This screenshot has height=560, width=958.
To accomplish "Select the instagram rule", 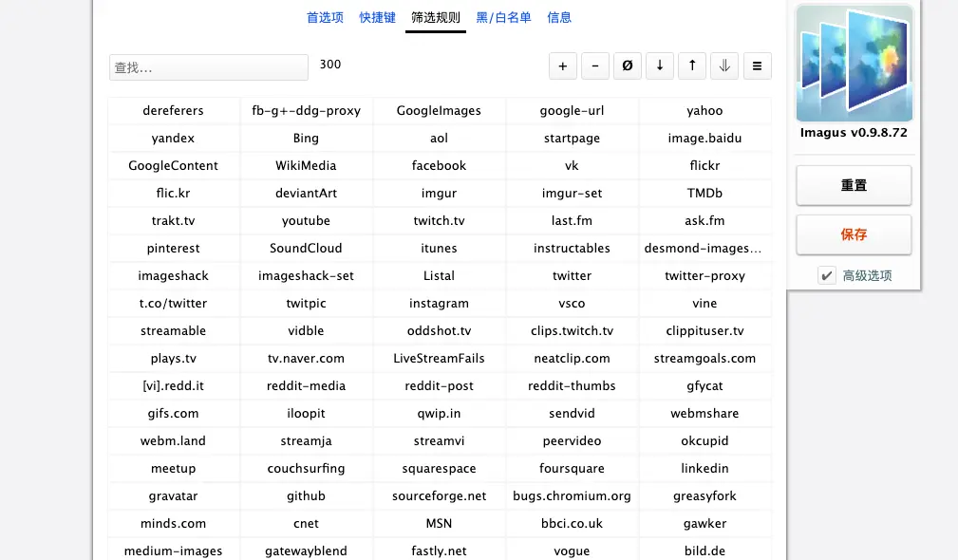I will (x=440, y=303).
